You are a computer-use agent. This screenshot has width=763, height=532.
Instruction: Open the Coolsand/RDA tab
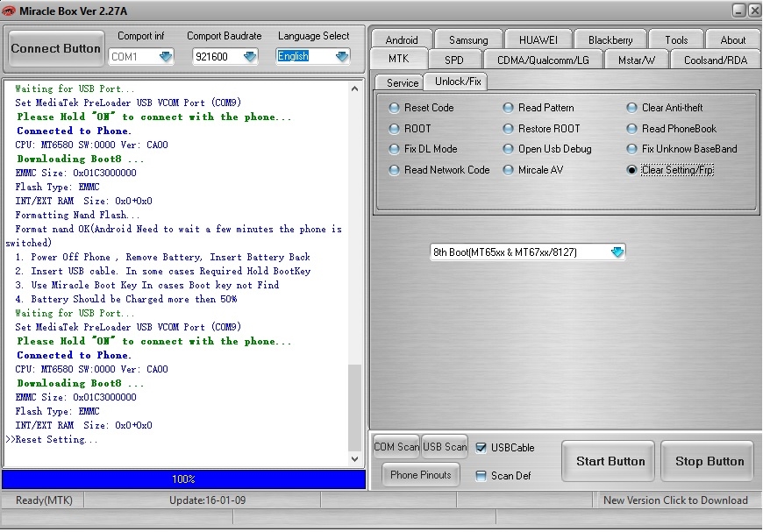(x=716, y=60)
